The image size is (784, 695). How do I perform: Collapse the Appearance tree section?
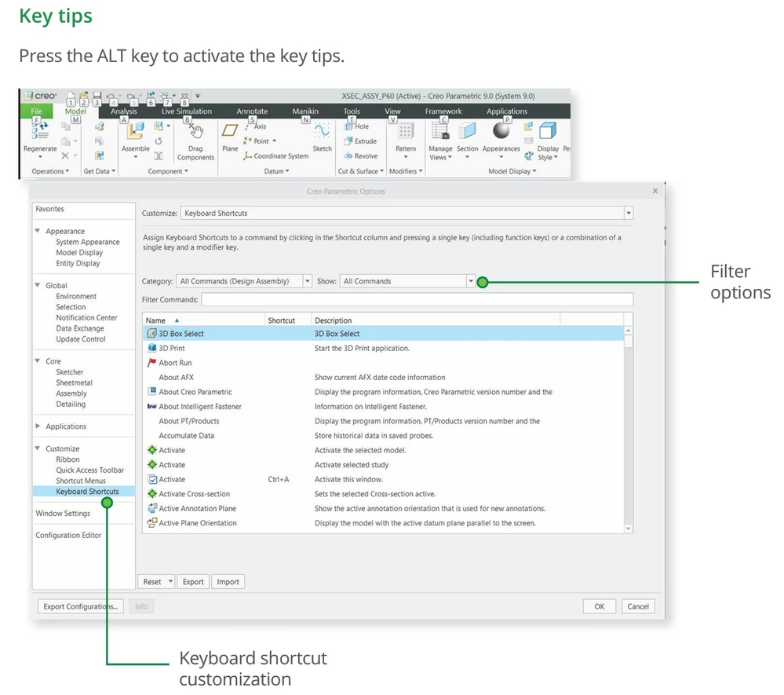point(38,231)
